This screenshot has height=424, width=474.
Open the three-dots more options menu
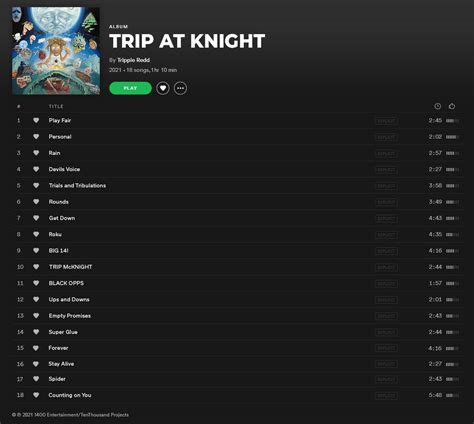tap(180, 88)
